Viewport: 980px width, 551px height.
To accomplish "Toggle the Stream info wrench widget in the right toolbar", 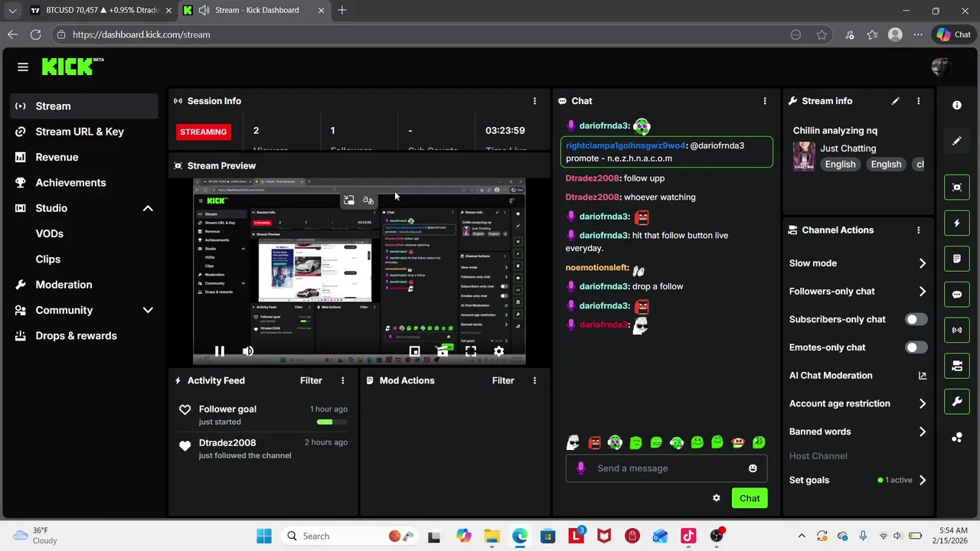I will click(x=957, y=401).
